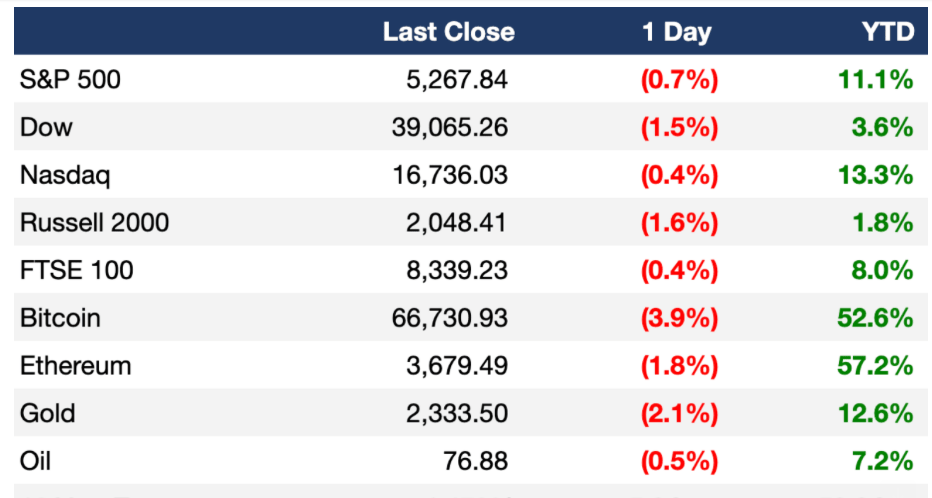Click the Gold row label
Viewport: 932px width, 498px height.
pos(48,413)
